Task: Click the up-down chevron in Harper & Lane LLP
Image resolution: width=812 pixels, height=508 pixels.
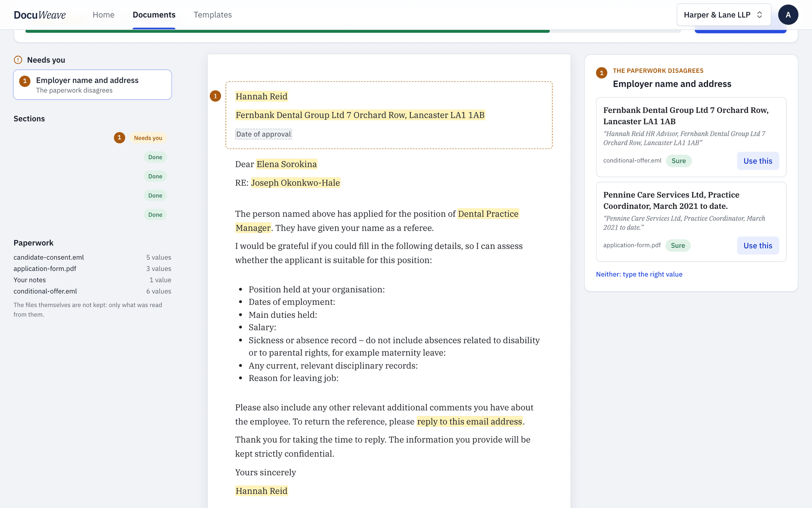Action: (760, 15)
